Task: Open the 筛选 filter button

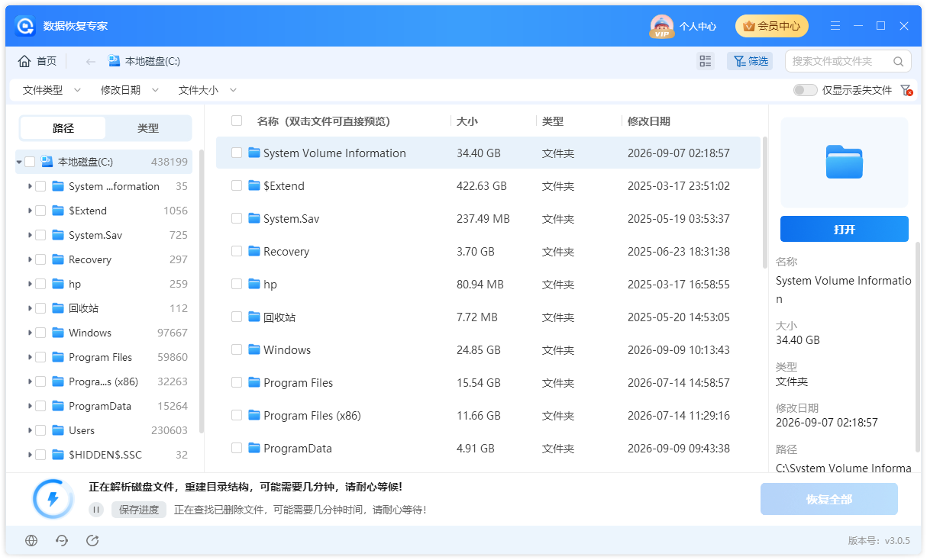Action: [750, 61]
